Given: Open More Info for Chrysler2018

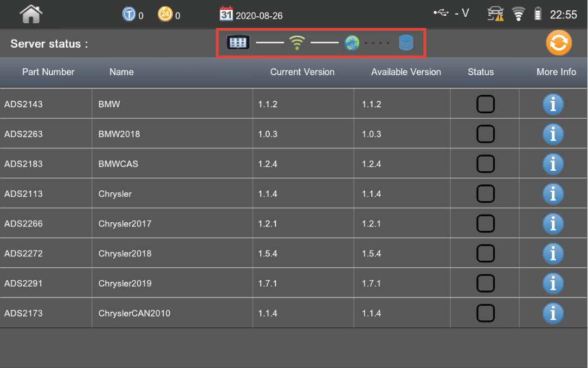Looking at the screenshot, I should point(553,254).
